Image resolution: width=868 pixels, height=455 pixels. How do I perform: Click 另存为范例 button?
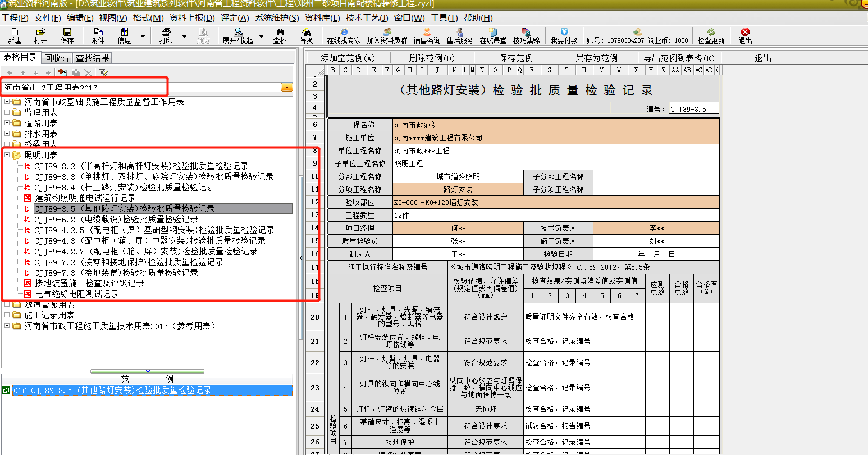pos(597,58)
